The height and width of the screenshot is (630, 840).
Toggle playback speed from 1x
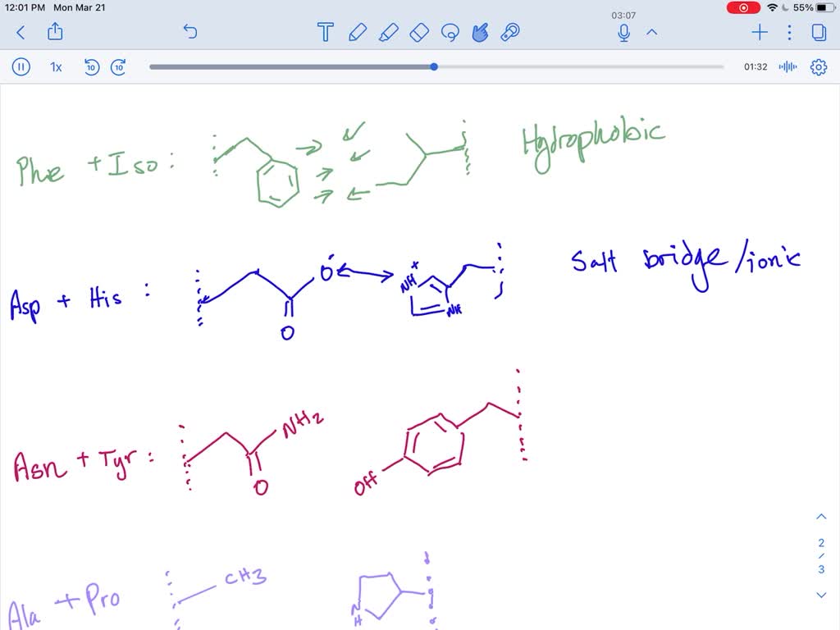tap(55, 67)
